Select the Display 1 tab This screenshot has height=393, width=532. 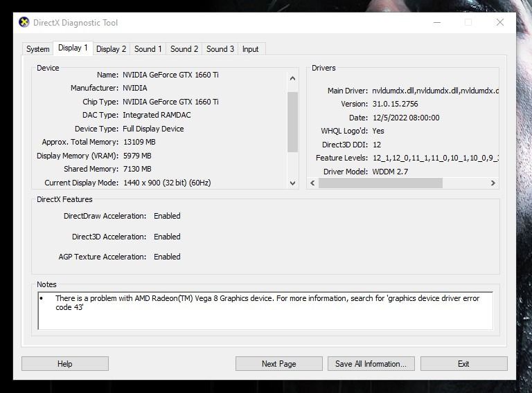[x=73, y=48]
